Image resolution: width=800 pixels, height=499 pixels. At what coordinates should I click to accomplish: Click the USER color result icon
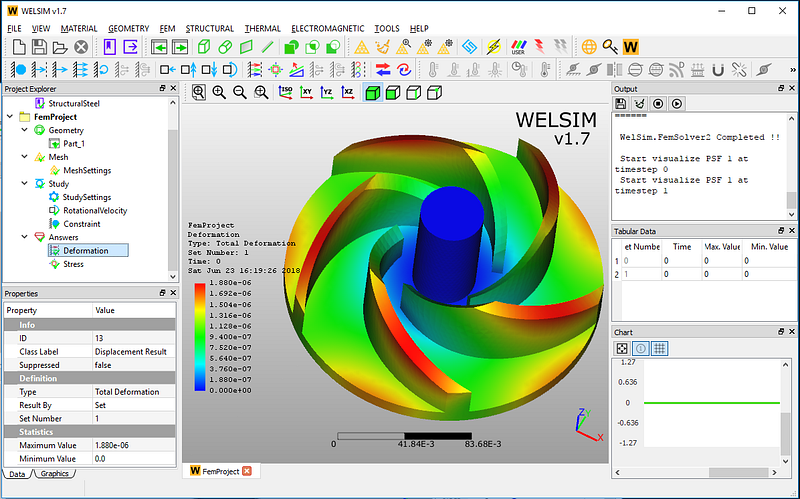518,47
